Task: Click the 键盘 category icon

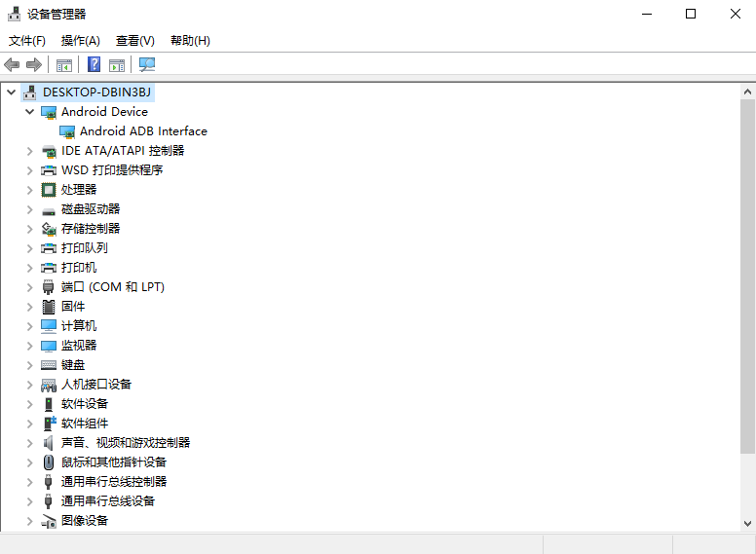Action: 49,365
